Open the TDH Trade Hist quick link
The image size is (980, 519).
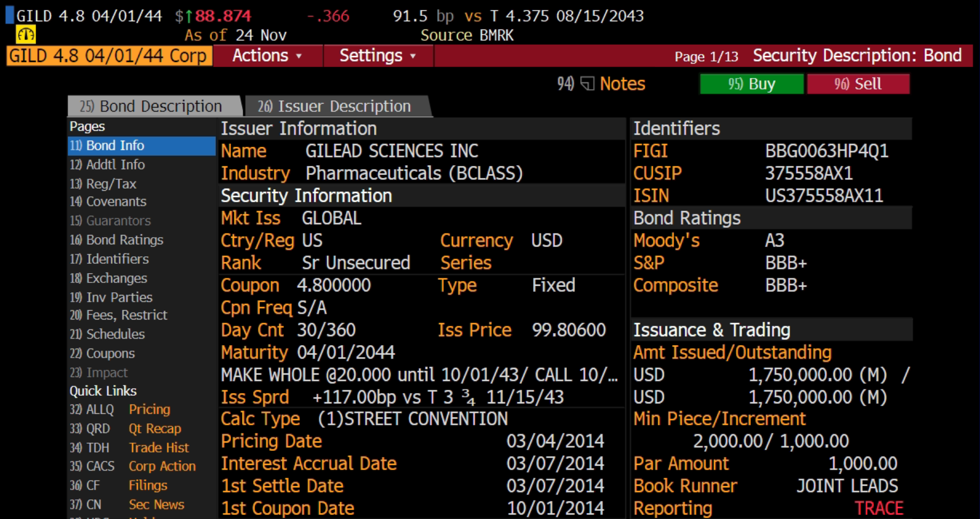[x=129, y=448]
